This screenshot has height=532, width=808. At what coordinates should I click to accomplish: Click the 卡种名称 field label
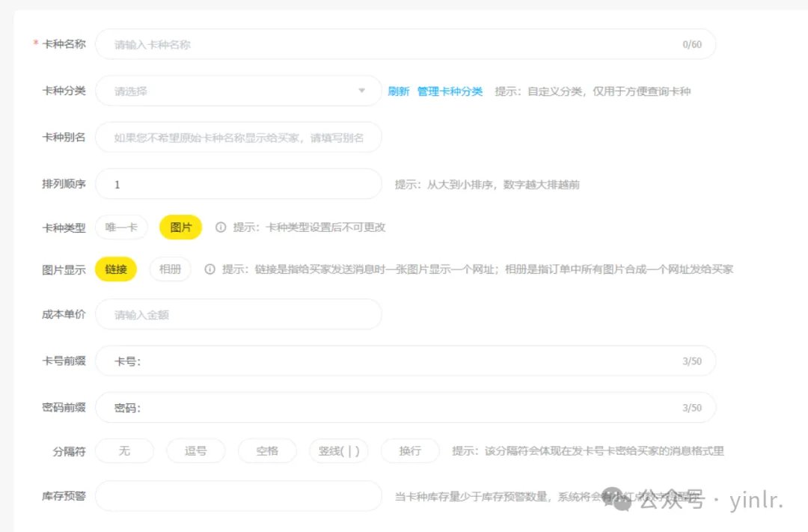click(x=64, y=44)
